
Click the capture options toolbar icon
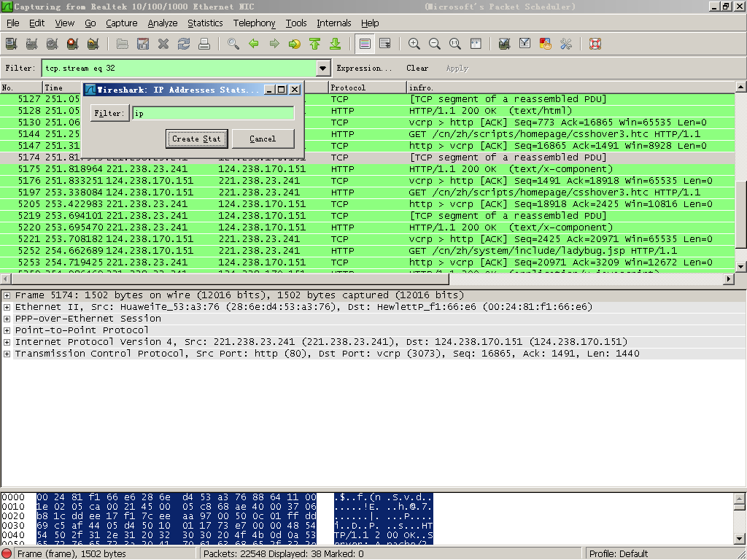pyautogui.click(x=31, y=44)
